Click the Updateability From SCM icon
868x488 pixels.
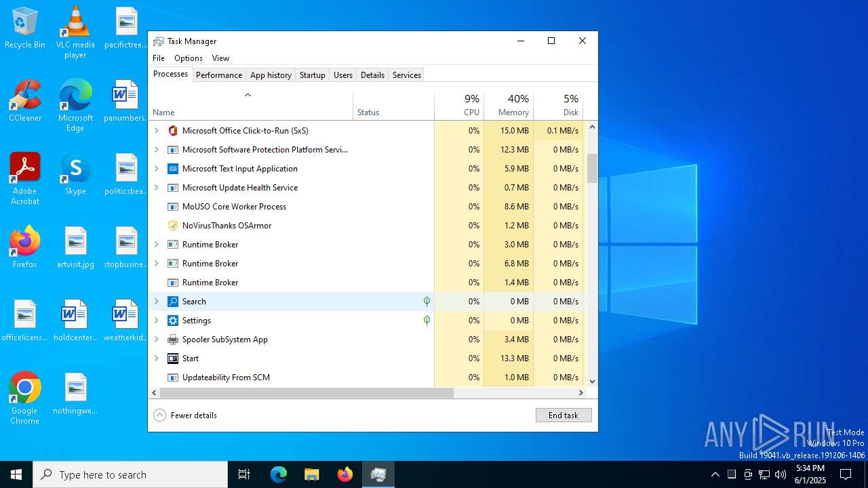[x=173, y=378]
